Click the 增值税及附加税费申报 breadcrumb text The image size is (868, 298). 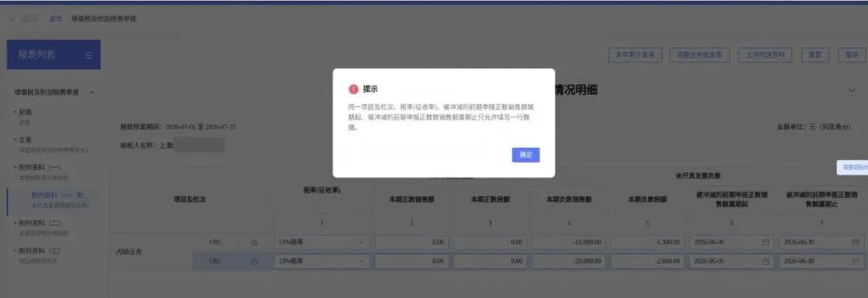pos(104,18)
